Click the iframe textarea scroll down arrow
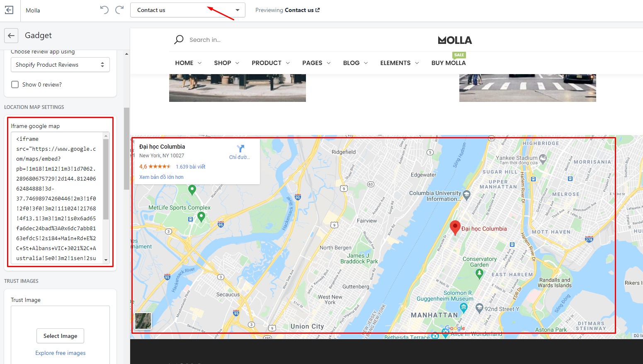This screenshot has width=643, height=364. tap(106, 260)
